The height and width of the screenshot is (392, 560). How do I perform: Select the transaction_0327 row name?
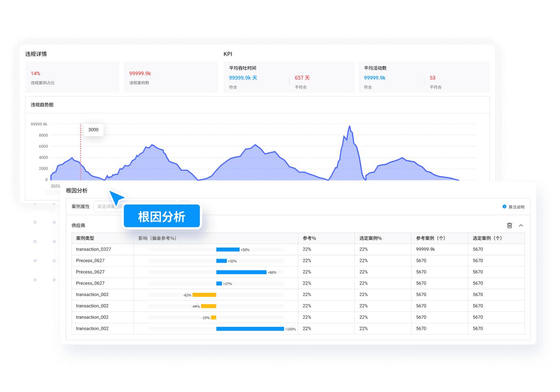pyautogui.click(x=94, y=249)
